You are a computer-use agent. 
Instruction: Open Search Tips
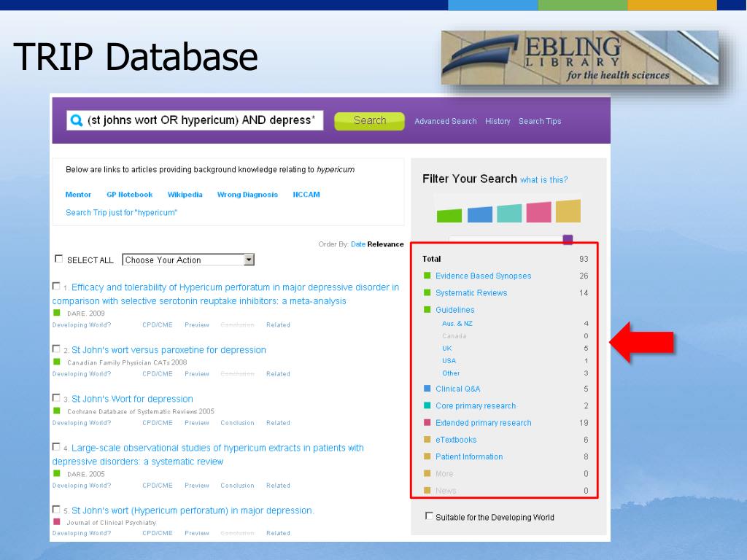tap(540, 122)
